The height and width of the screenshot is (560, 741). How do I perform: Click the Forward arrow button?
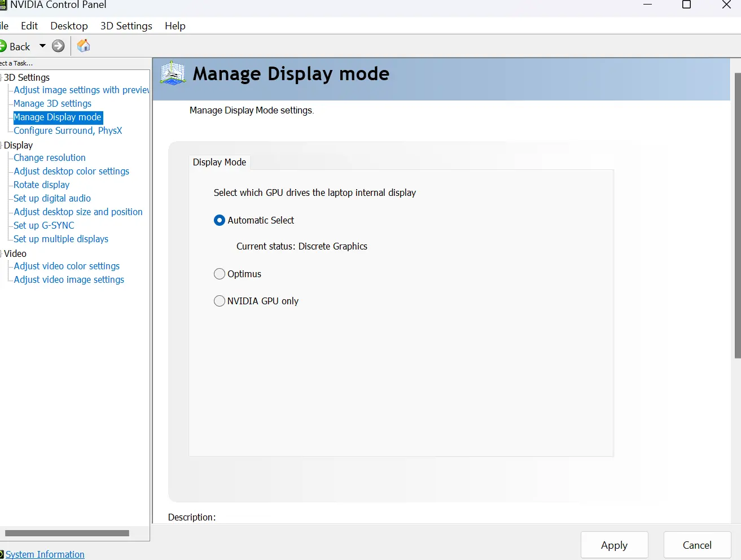pyautogui.click(x=58, y=46)
